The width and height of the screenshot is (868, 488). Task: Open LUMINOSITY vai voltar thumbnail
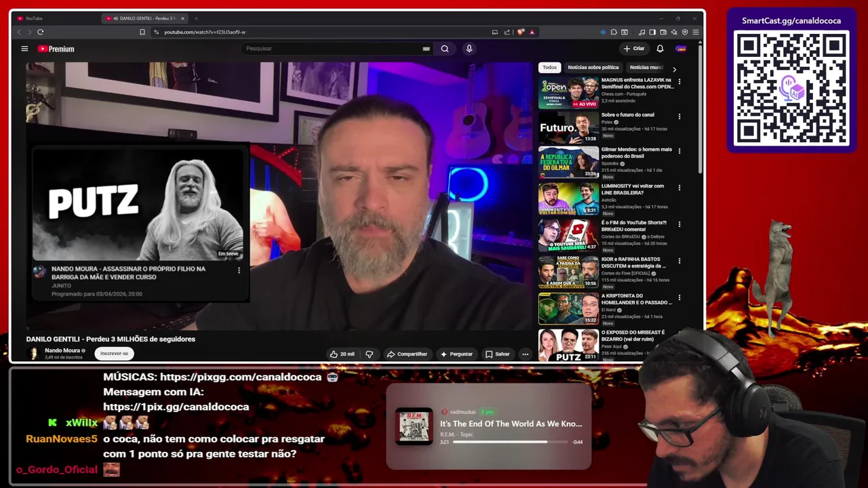coord(569,199)
